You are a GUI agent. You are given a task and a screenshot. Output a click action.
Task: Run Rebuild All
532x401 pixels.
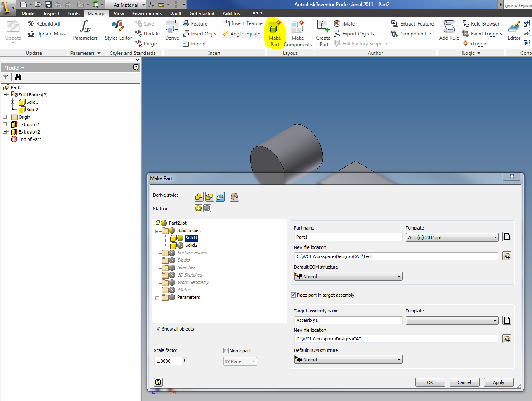[44, 24]
